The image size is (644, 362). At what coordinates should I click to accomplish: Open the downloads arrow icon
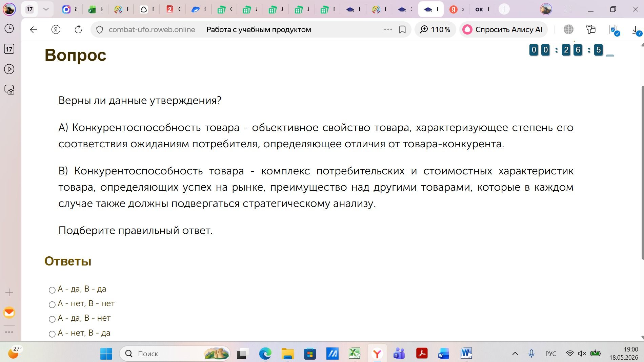pos(636,30)
